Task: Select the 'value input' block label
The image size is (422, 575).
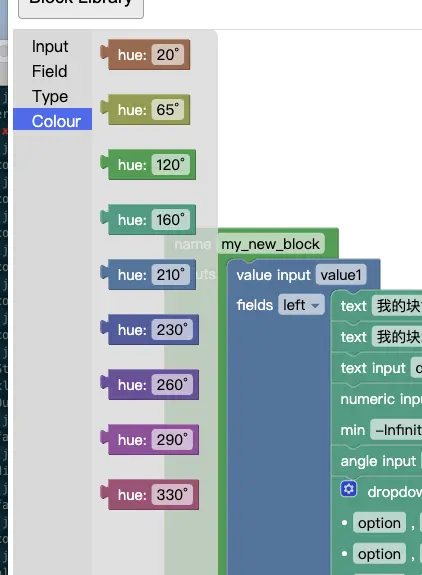Action: point(274,275)
